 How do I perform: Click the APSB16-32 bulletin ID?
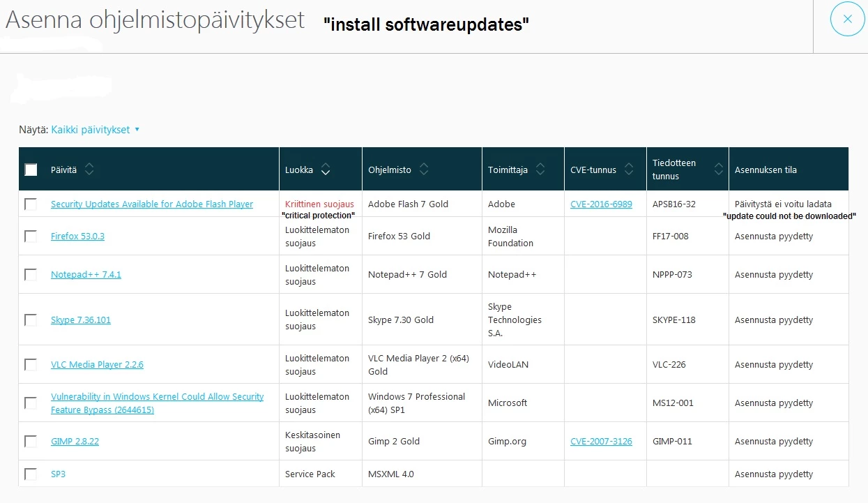click(674, 204)
